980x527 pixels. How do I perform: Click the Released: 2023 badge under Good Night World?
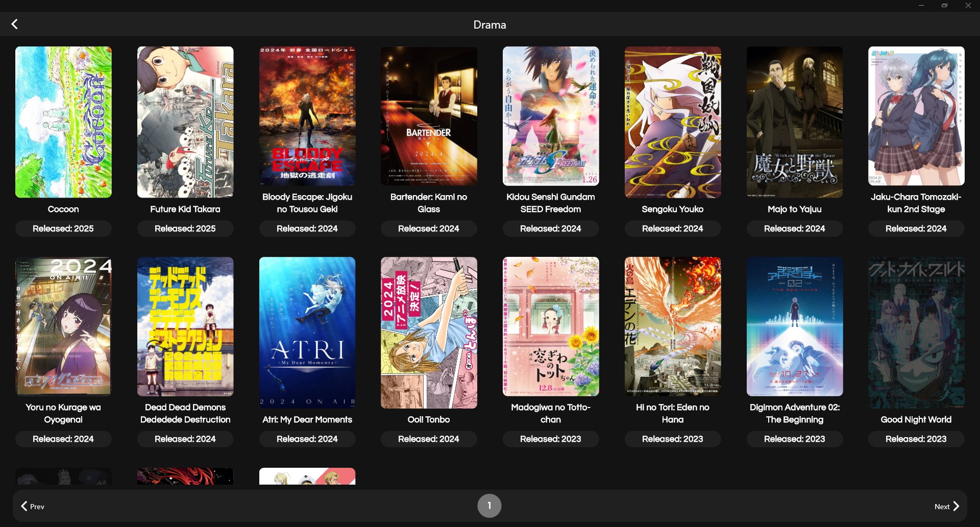coord(916,439)
